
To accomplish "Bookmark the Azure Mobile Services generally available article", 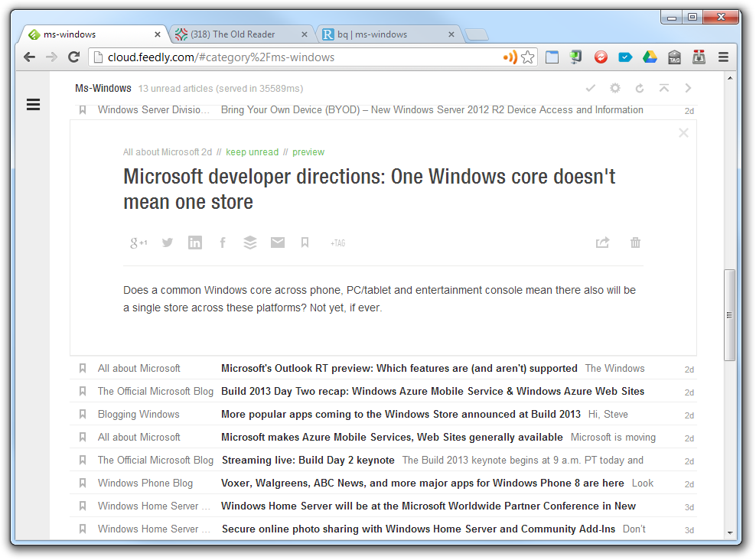I will (83, 437).
